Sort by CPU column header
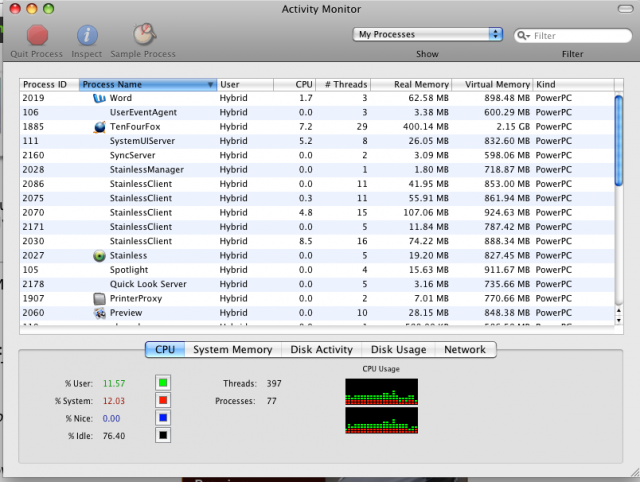 point(294,84)
